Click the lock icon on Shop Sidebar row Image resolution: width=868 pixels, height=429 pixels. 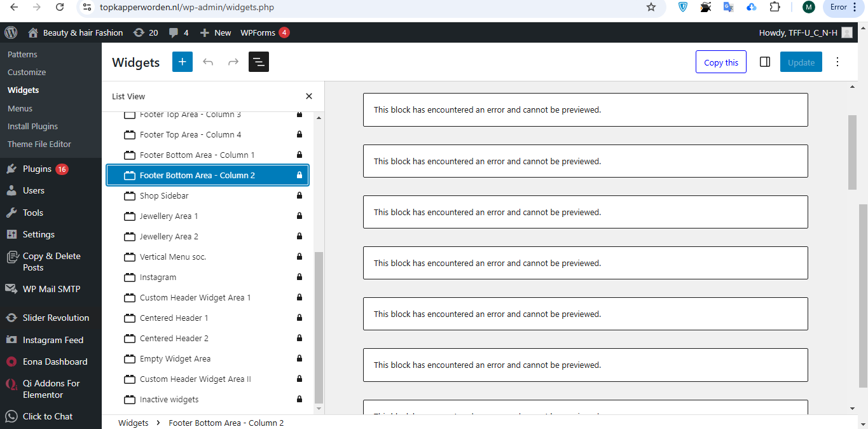300,195
